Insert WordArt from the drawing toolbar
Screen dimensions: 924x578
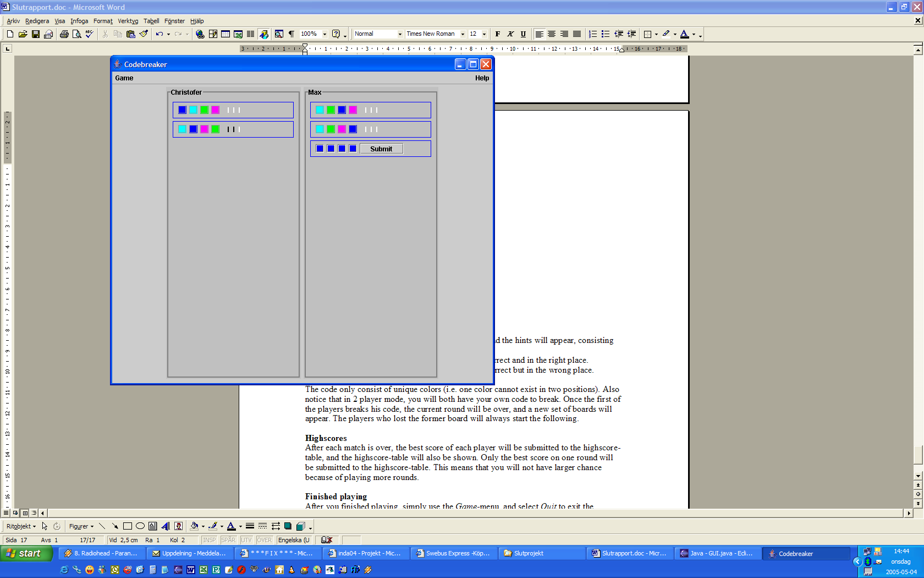pos(166,526)
